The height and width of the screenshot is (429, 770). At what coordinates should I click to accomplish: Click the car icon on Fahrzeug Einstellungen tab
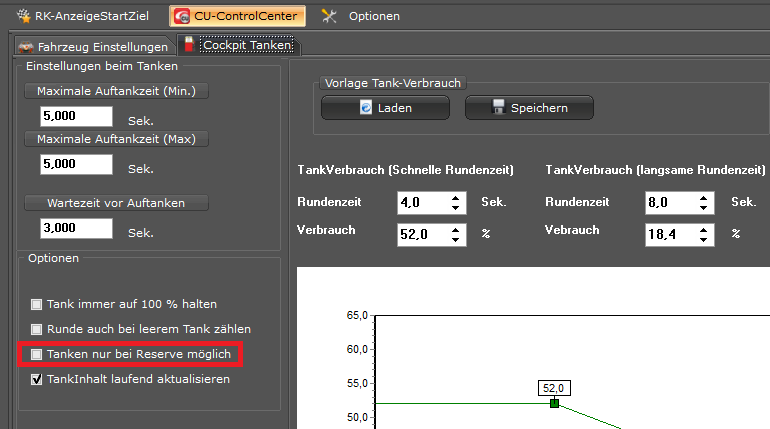click(26, 47)
